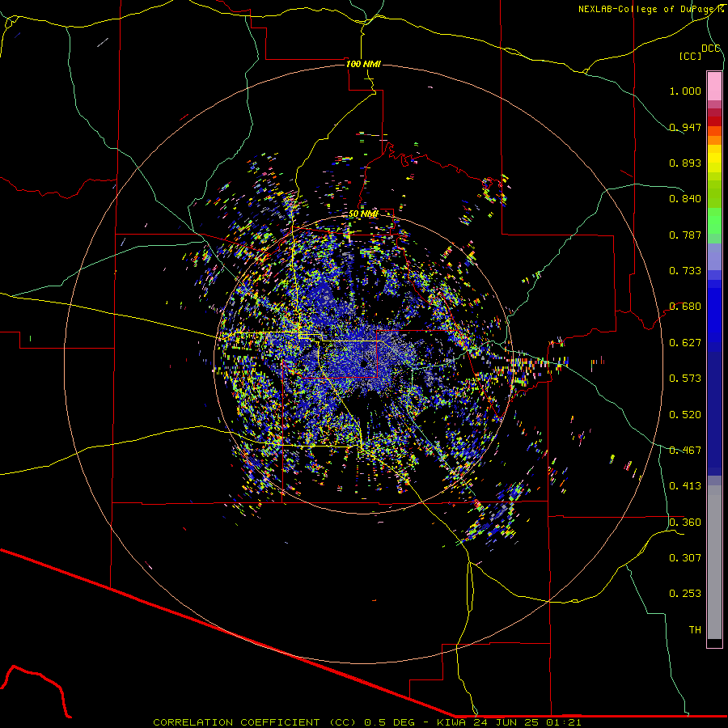728x728 pixels.
Task: Click the "0.627" color scale value
Action: click(685, 343)
